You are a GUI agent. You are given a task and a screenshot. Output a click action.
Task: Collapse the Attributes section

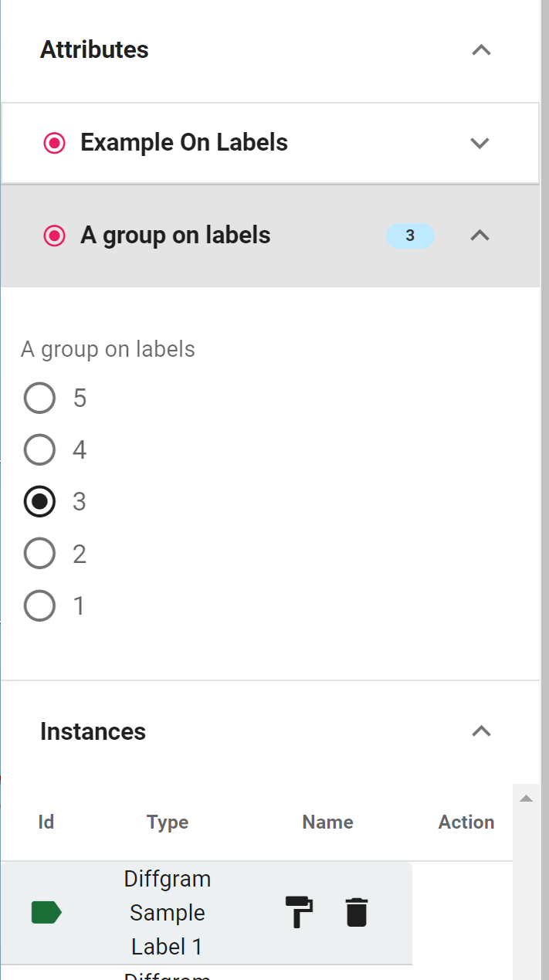[x=481, y=50]
